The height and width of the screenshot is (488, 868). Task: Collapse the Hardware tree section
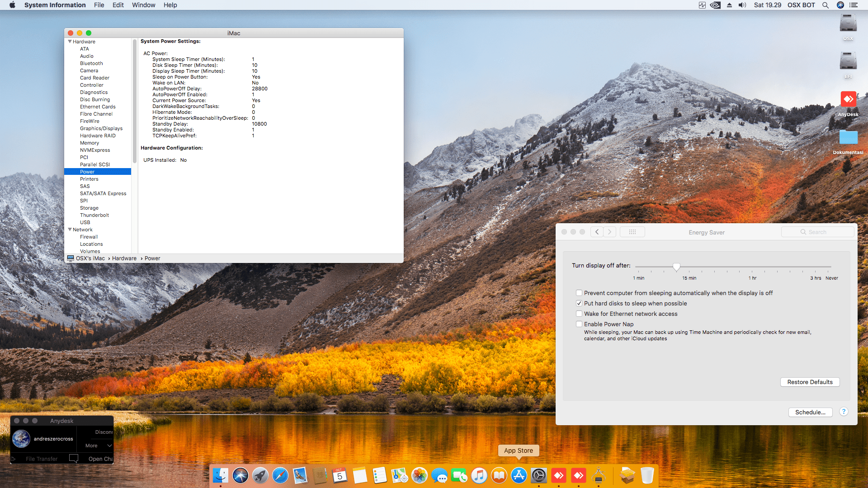(70, 42)
